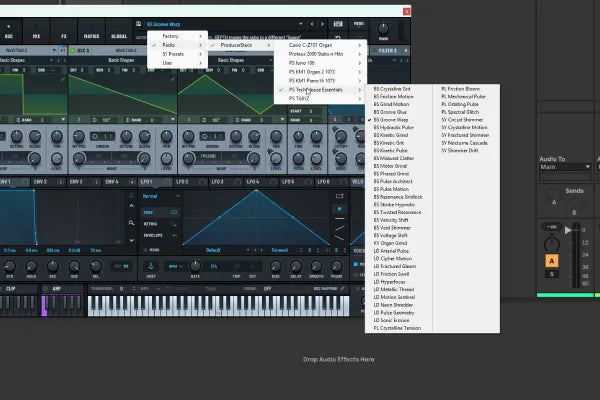Click the down chevron beside envelope graph
The width and height of the screenshot is (600, 400).
pos(131,240)
